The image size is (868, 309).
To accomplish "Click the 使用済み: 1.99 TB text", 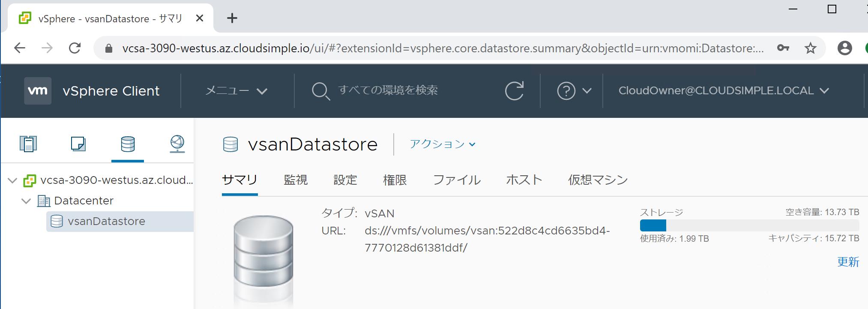I will tap(674, 239).
